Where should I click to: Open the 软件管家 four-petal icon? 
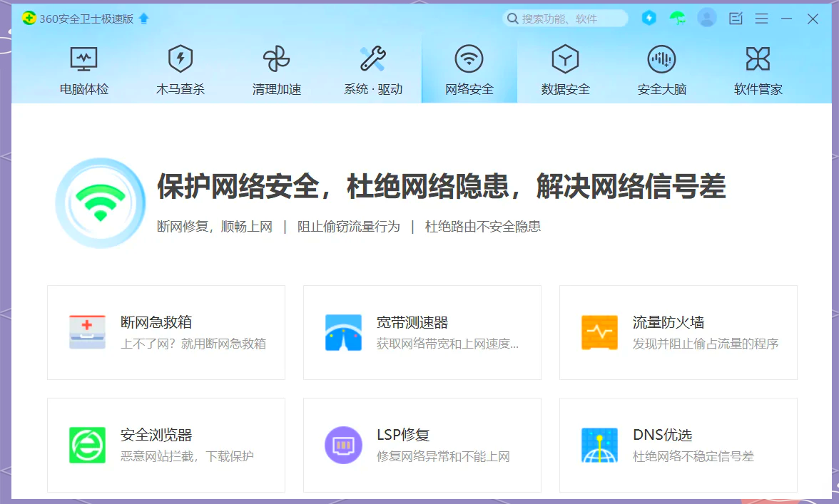pos(758,58)
